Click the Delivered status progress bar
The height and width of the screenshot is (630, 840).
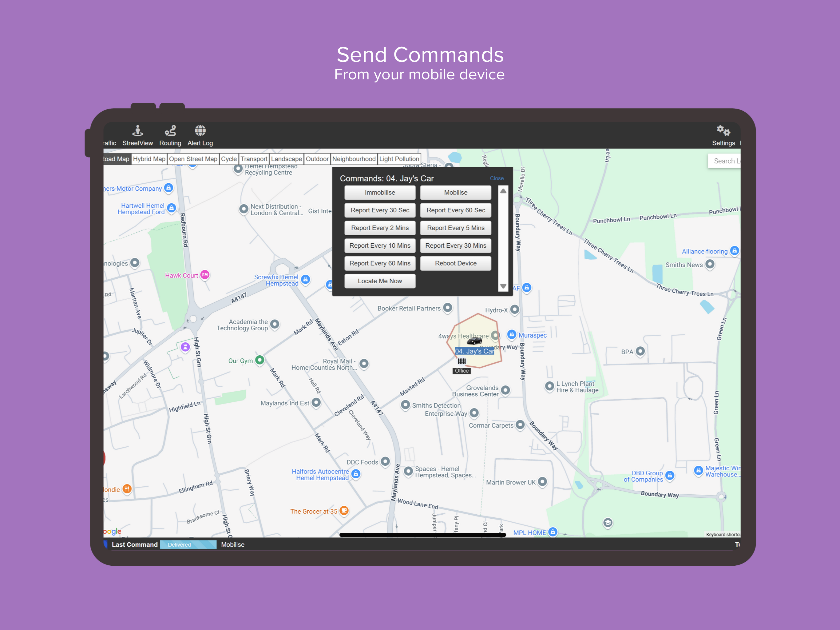point(188,544)
